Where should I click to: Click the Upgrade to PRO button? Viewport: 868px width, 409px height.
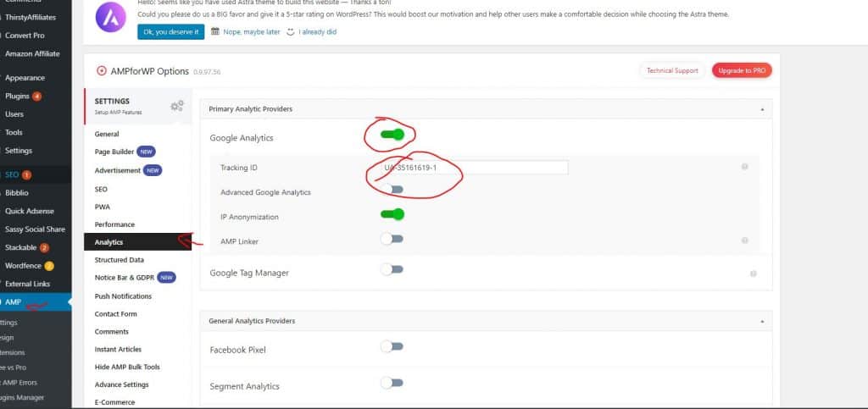click(x=742, y=71)
